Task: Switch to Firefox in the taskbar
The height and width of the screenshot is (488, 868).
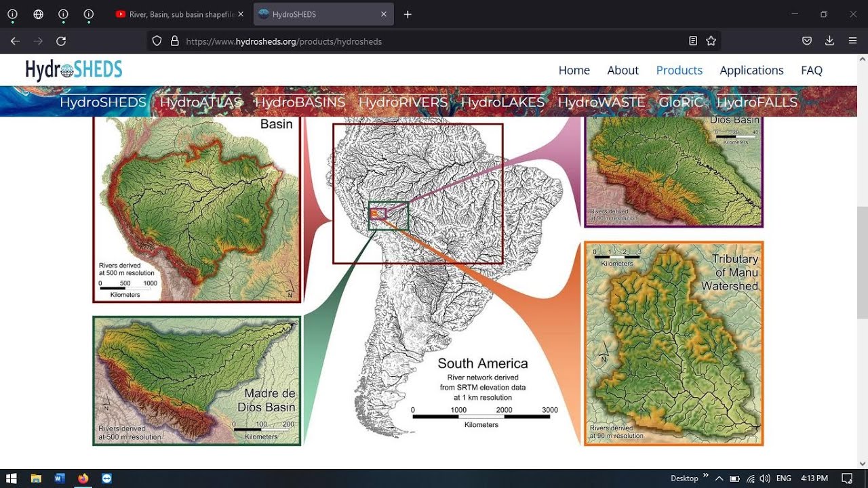Action: pos(83,479)
